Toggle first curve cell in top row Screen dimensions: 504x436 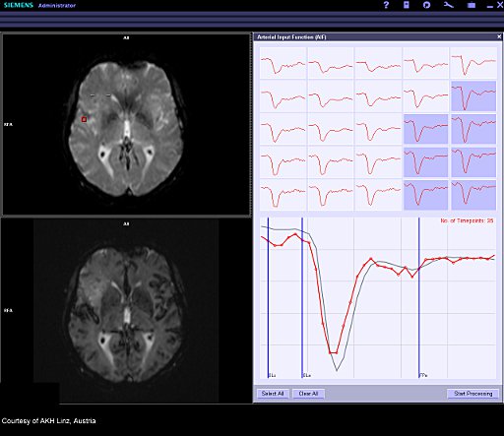pos(283,63)
